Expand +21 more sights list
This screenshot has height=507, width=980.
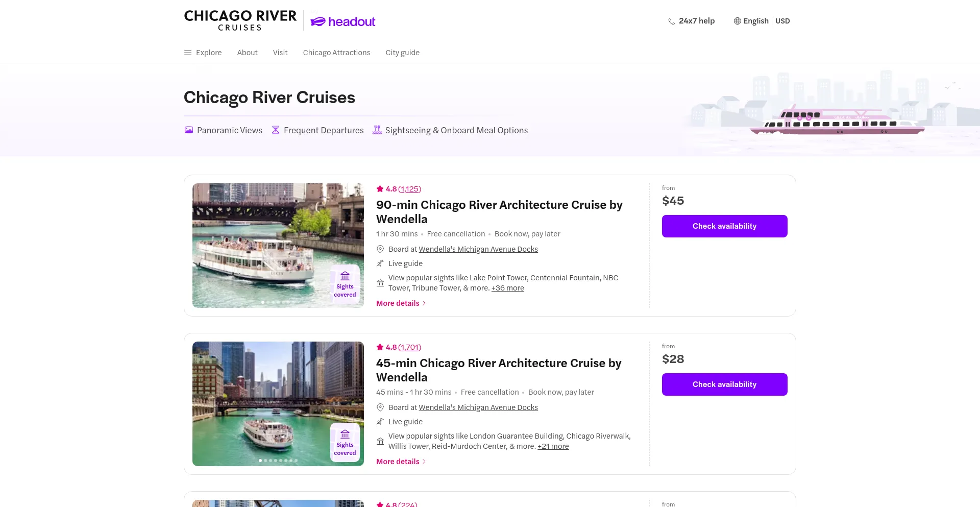pos(553,446)
